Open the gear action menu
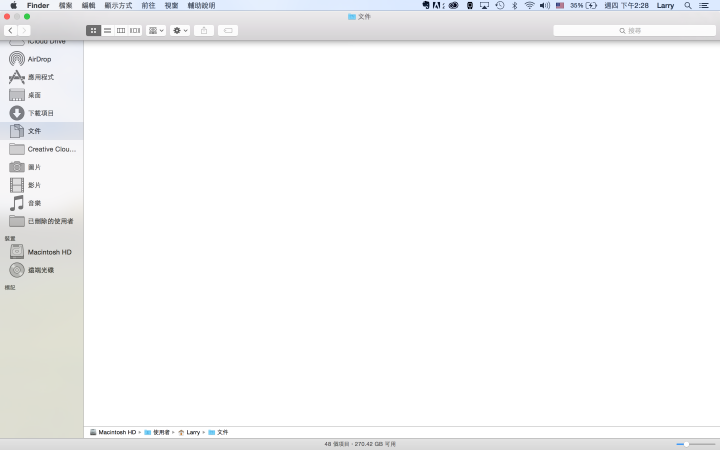The image size is (720, 450). pos(180,30)
